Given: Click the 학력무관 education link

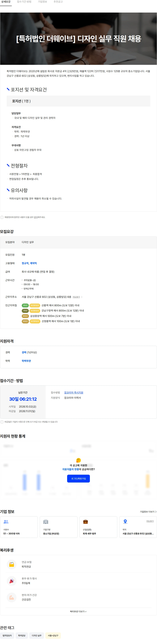Looking at the screenshot, I should pos(26,361).
